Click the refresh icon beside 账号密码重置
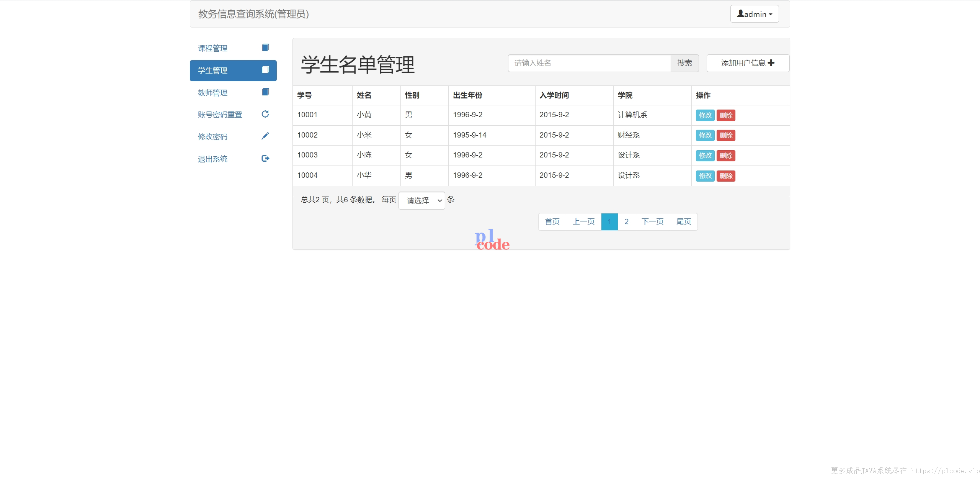980x477 pixels. point(265,114)
